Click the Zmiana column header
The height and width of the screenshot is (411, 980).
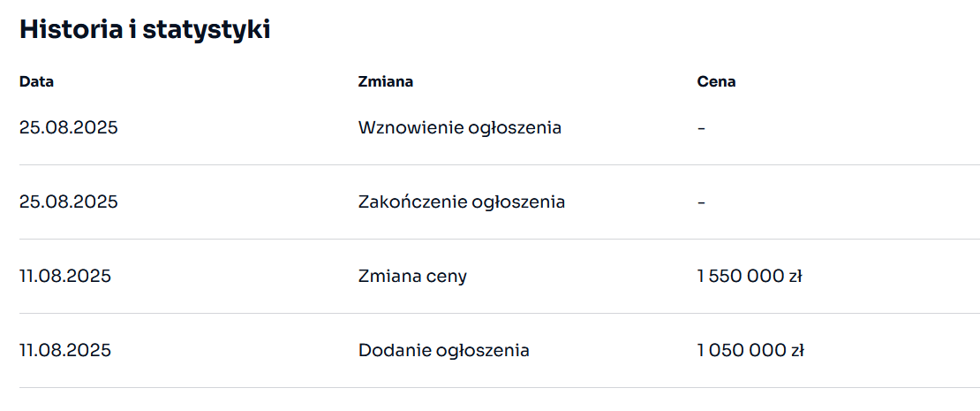(386, 81)
